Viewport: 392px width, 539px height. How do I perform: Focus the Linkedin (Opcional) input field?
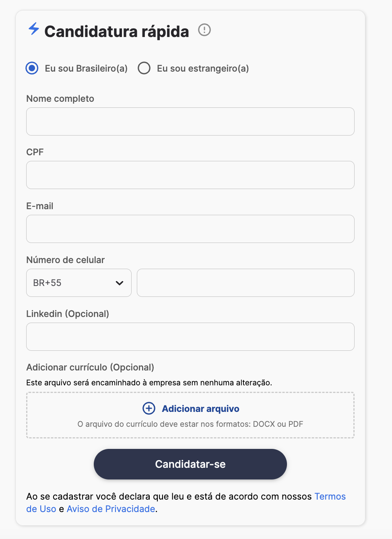tap(190, 337)
